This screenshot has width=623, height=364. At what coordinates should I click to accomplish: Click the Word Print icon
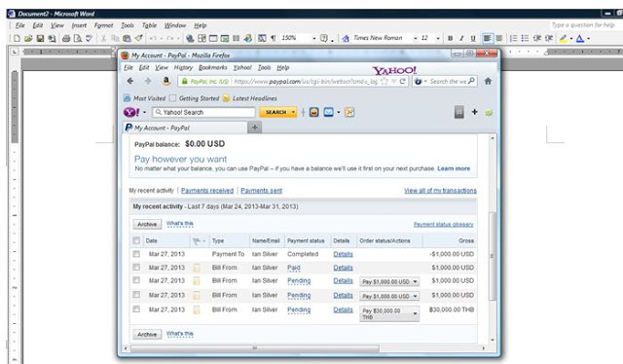66,38
